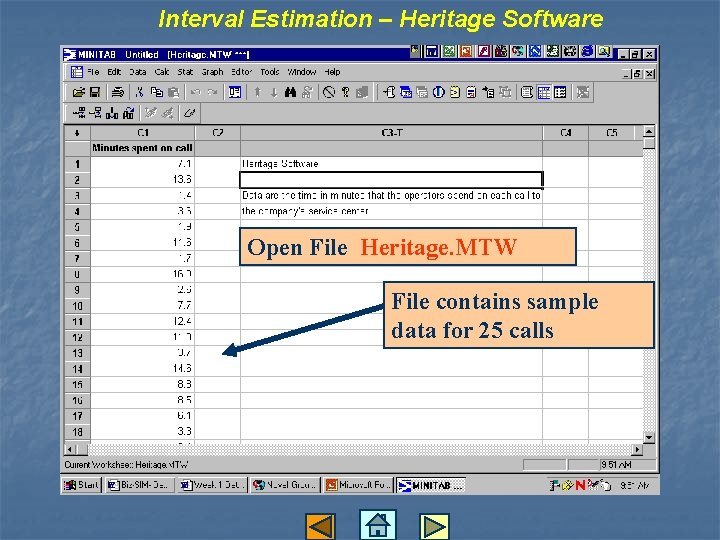Open the Data menu

tap(137, 72)
